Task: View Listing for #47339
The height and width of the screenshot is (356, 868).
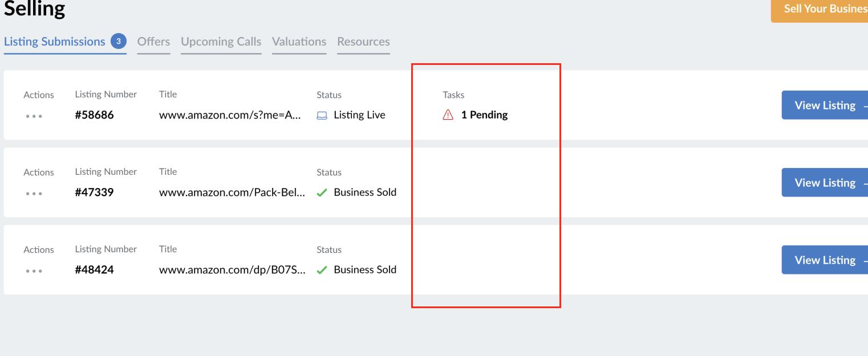Action: point(825,183)
